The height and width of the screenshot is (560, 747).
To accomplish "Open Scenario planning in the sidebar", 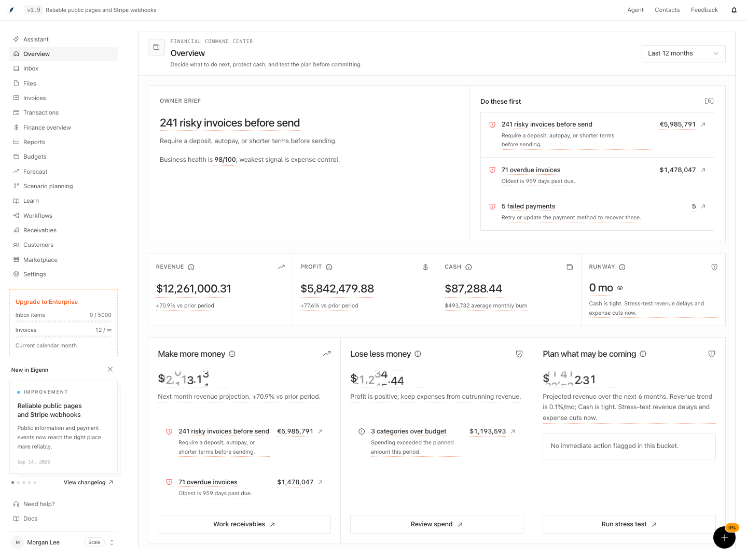I will click(63, 186).
